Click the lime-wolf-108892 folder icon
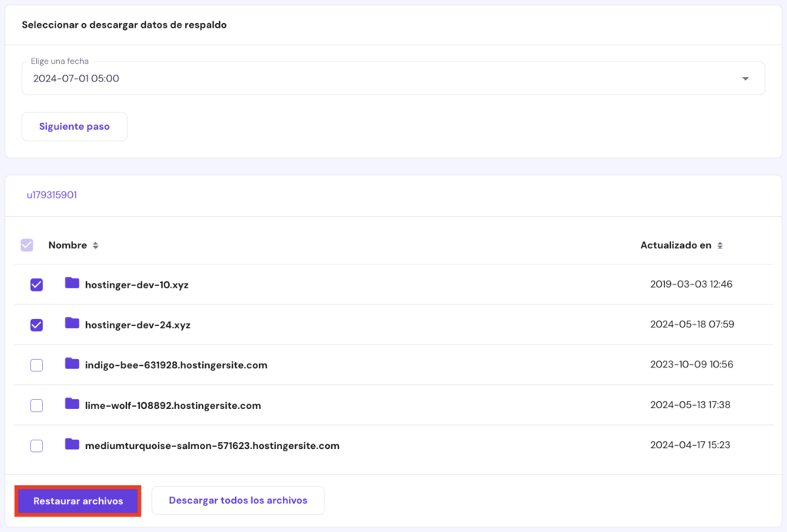787x532 pixels. pyautogui.click(x=71, y=405)
